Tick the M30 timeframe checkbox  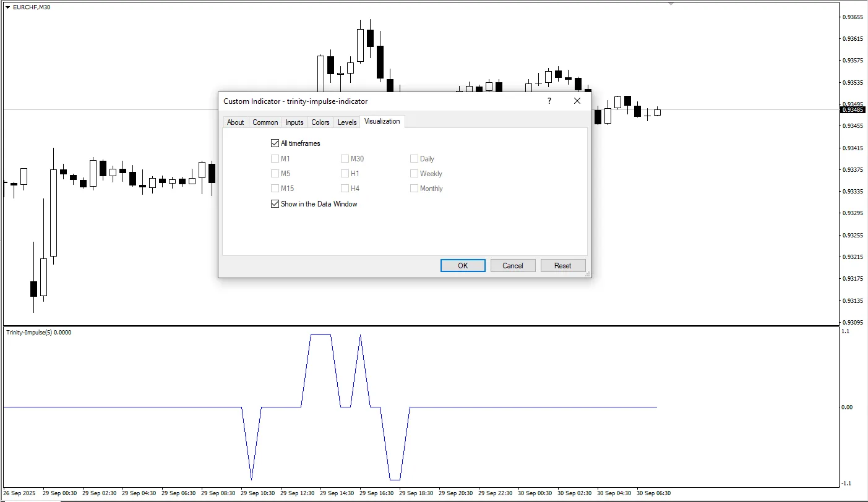[345, 159]
